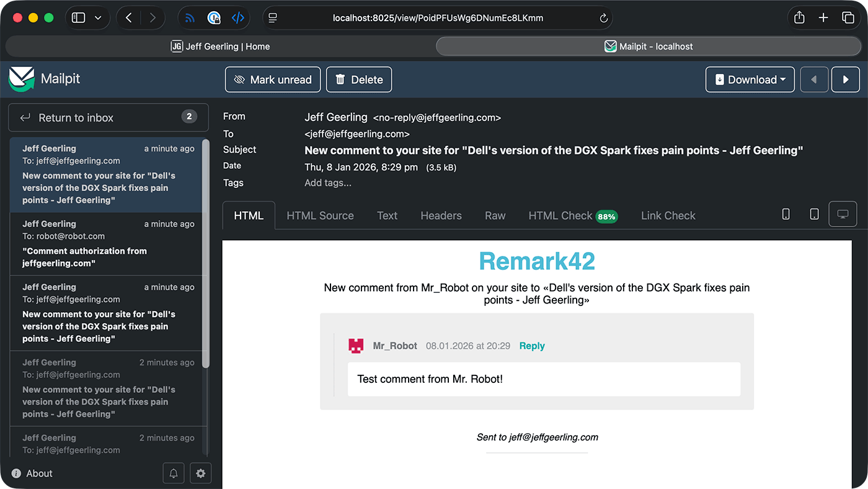This screenshot has width=868, height=489.
Task: Click the Remark42 heading
Action: point(537,261)
